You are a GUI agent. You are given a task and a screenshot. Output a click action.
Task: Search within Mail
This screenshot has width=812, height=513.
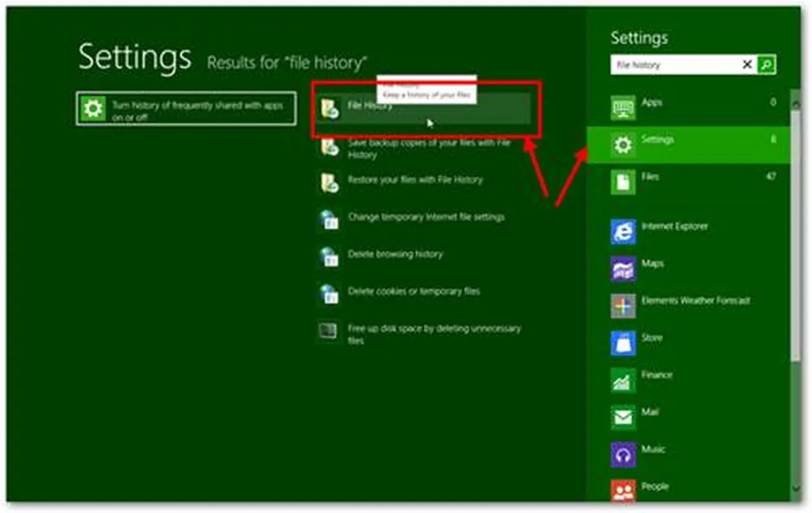coord(688,417)
